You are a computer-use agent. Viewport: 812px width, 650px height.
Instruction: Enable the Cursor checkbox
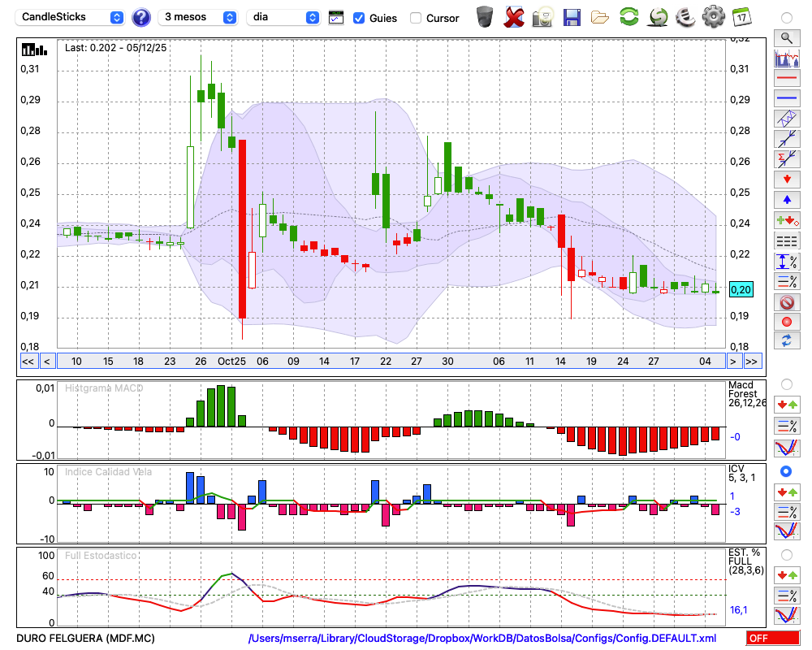pyautogui.click(x=416, y=18)
